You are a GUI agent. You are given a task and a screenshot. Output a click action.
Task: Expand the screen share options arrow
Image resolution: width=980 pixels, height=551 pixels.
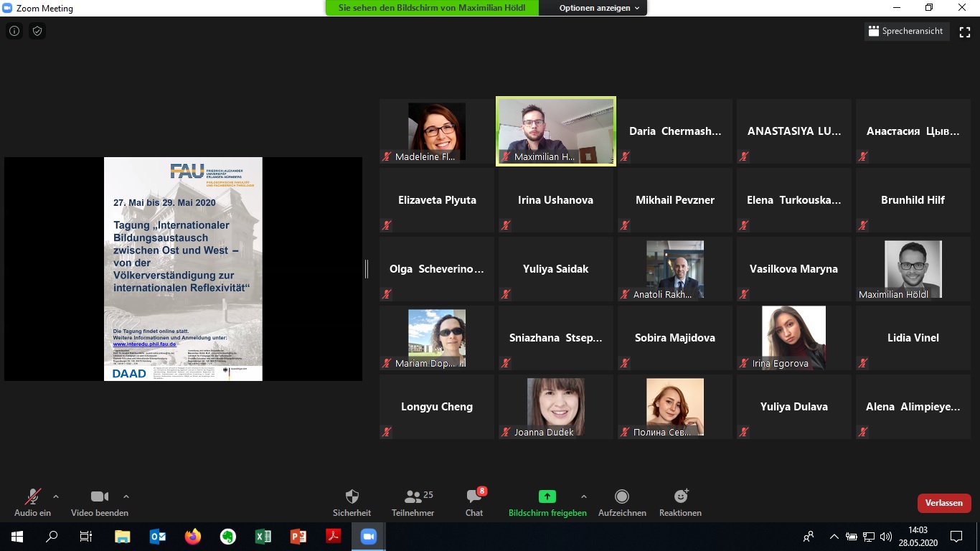point(583,496)
